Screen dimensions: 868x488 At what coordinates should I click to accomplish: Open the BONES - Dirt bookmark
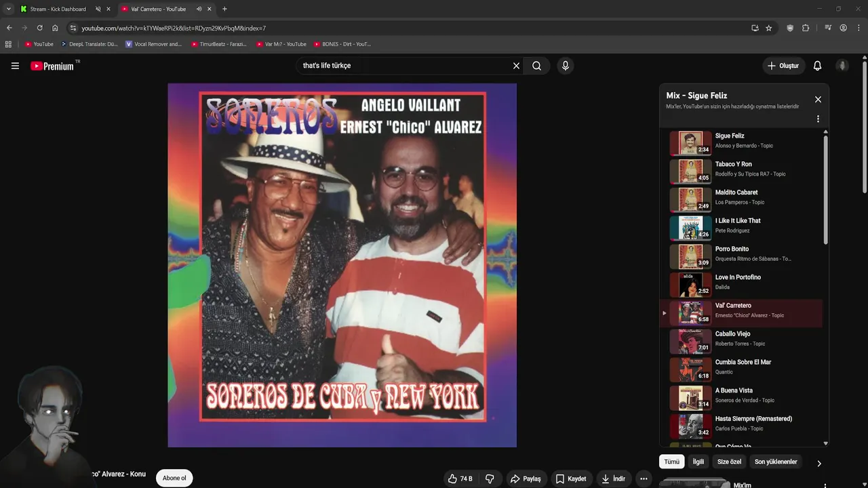coord(342,44)
